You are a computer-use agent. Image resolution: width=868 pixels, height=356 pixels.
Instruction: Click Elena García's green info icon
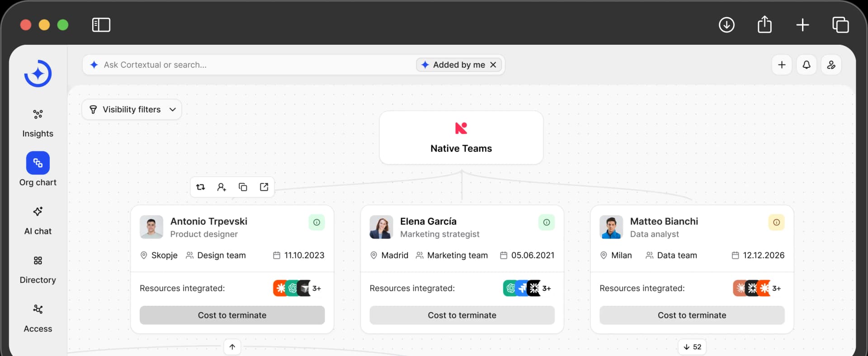click(x=547, y=222)
